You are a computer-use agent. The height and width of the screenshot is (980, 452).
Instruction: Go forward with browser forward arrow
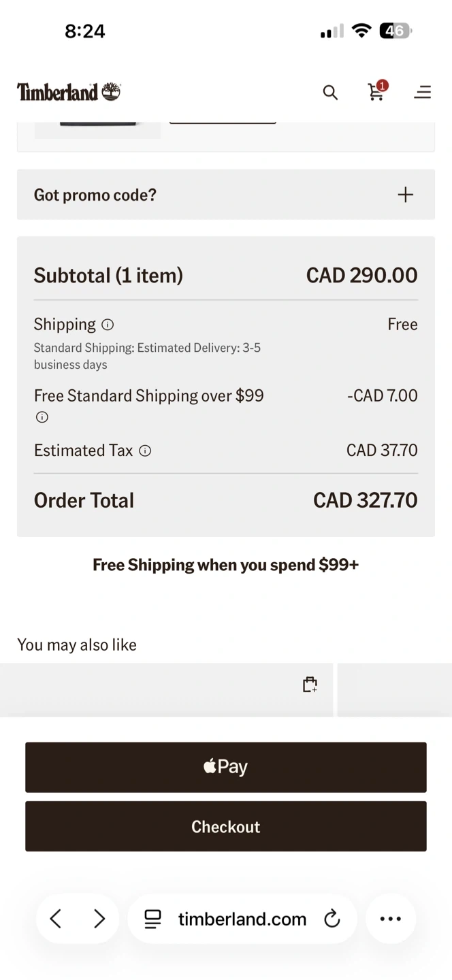pyautogui.click(x=99, y=919)
